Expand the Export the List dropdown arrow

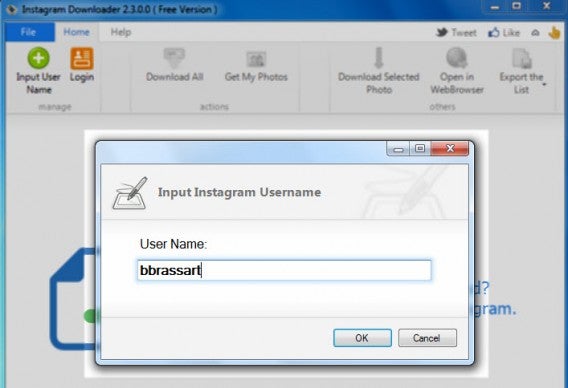coord(544,85)
